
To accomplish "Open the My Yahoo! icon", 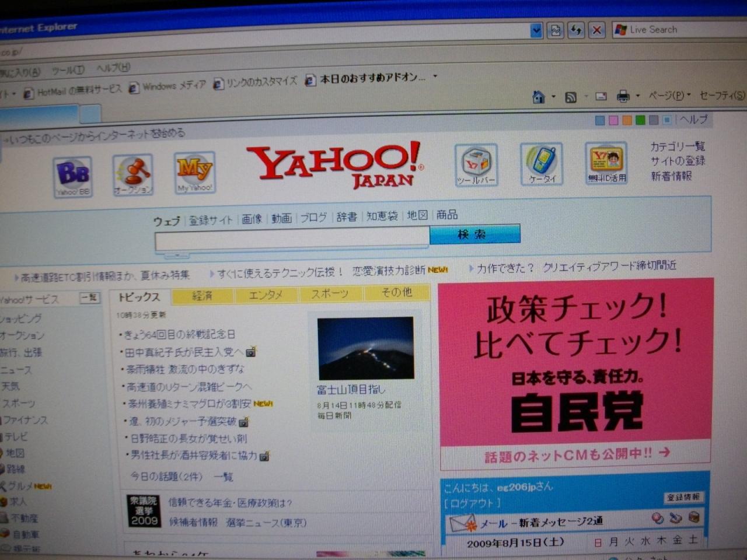I will [x=195, y=173].
